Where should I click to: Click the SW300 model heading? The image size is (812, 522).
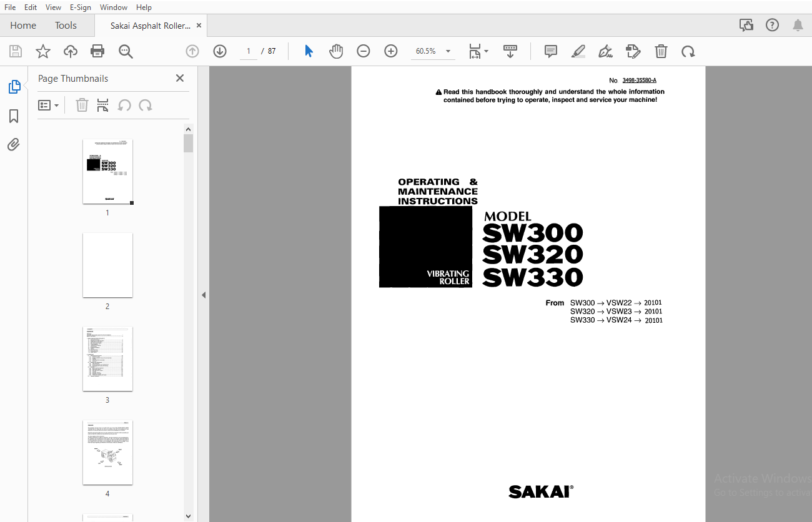(x=533, y=234)
